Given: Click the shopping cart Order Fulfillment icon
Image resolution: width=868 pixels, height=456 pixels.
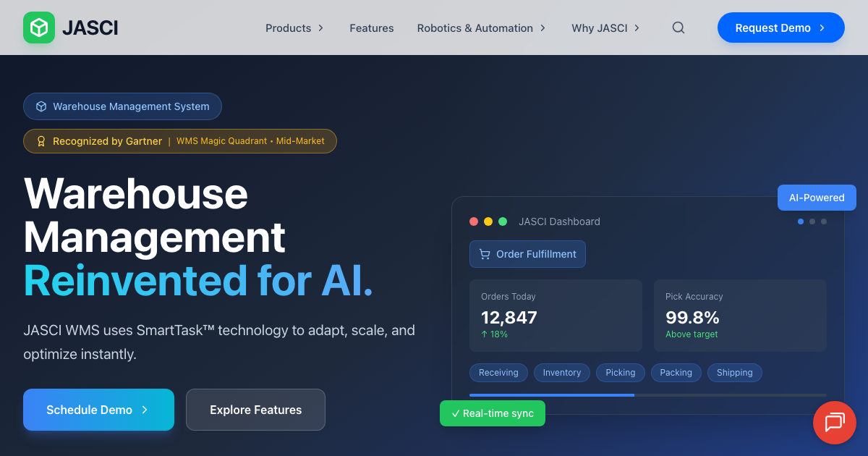Looking at the screenshot, I should 485,254.
